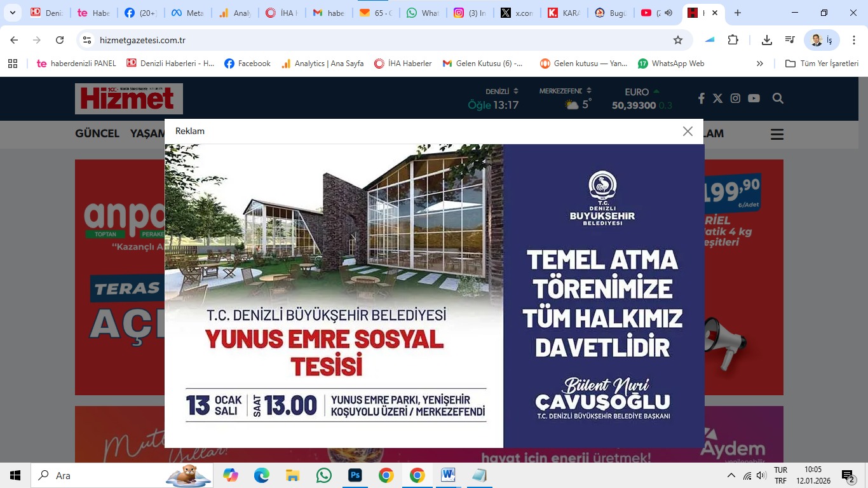Image resolution: width=868 pixels, height=488 pixels.
Task: Show more bookmarks with the chevron
Action: click(759, 64)
